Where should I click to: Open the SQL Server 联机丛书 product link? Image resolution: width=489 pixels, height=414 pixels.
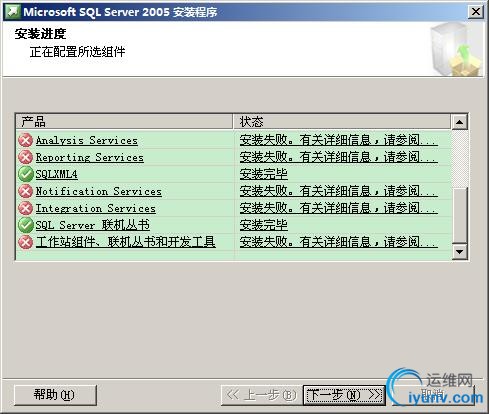click(93, 225)
